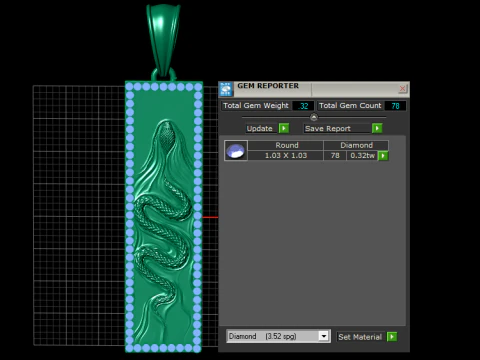Viewport: 480px width, 360px height.
Task: Open the Diamond material dropdown
Action: pyautogui.click(x=323, y=336)
